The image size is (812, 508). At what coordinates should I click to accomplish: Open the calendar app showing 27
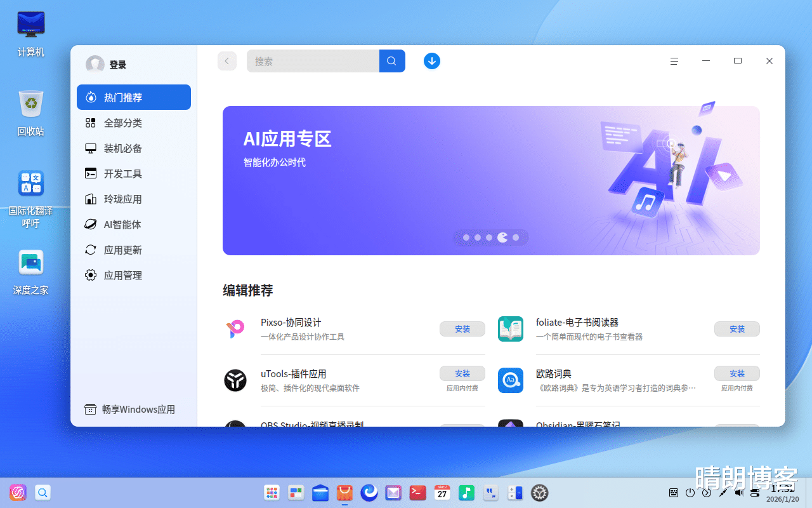pos(442,492)
